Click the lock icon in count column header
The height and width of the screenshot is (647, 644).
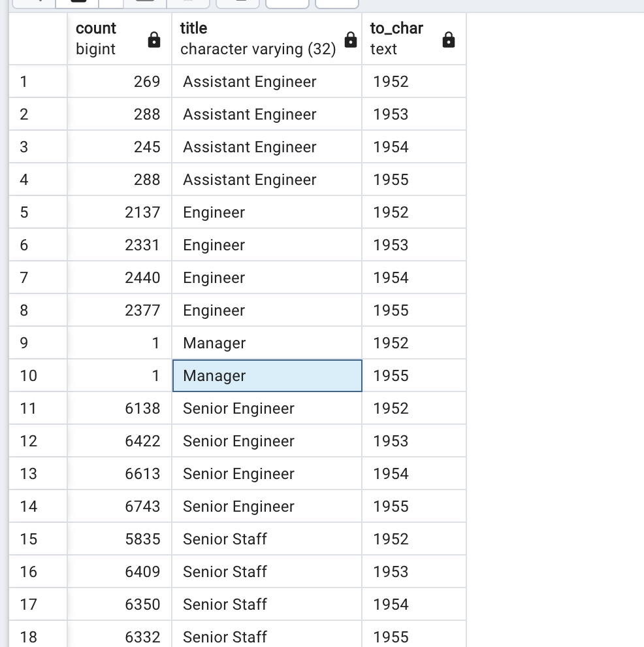coord(153,40)
